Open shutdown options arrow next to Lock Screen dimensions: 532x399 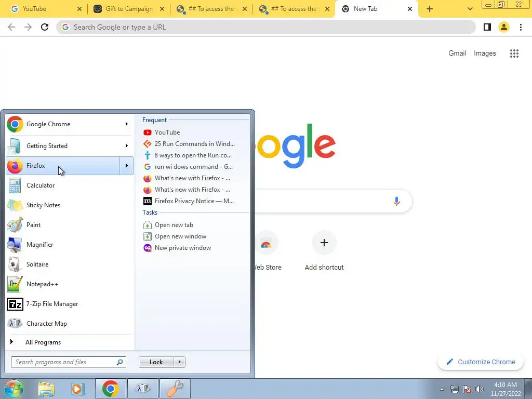(x=179, y=362)
